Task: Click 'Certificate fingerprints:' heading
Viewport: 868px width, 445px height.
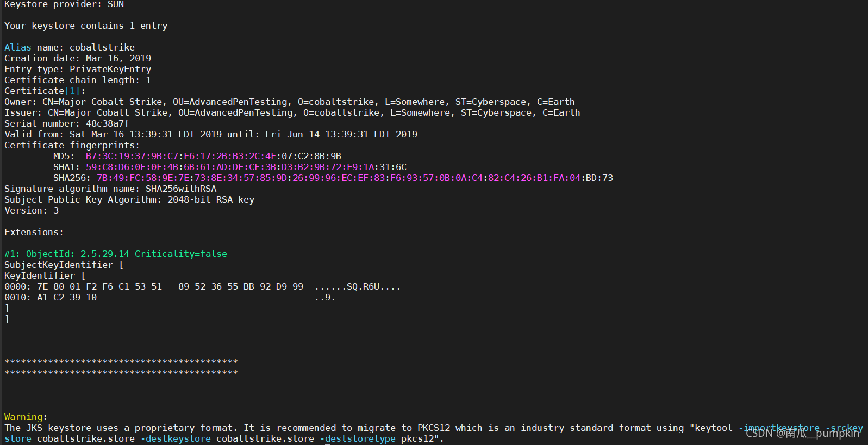Action: [x=72, y=146]
